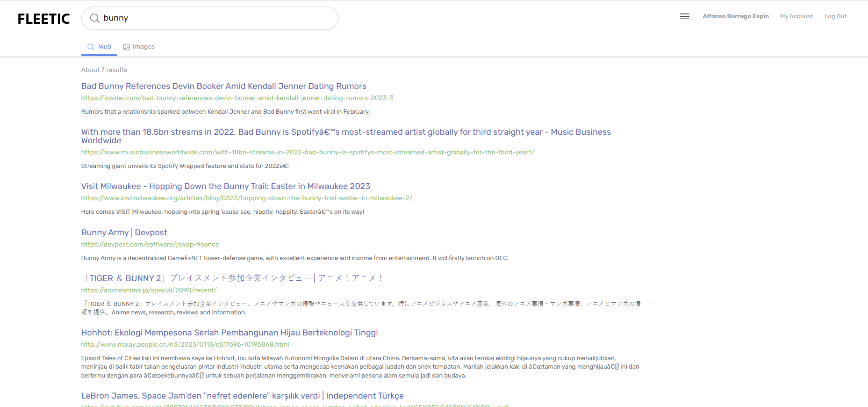Click the Easter hippity hoppity snippet
The image size is (868, 407).
pyautogui.click(x=222, y=212)
